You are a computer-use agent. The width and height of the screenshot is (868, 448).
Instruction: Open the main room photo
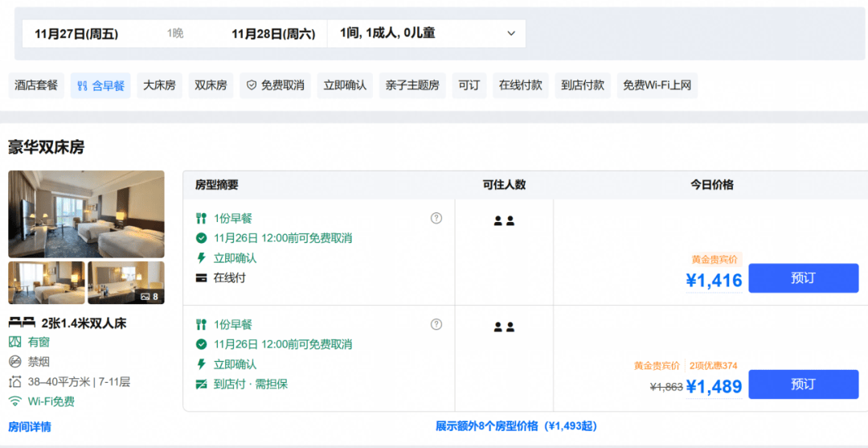[x=86, y=214]
